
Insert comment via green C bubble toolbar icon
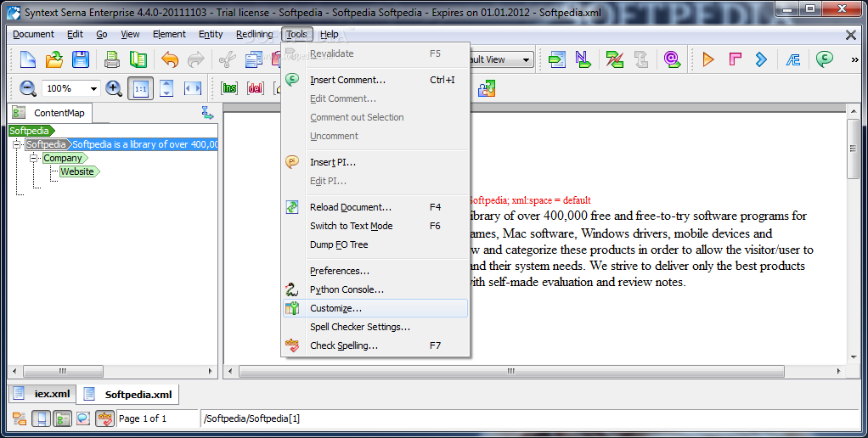(x=825, y=59)
